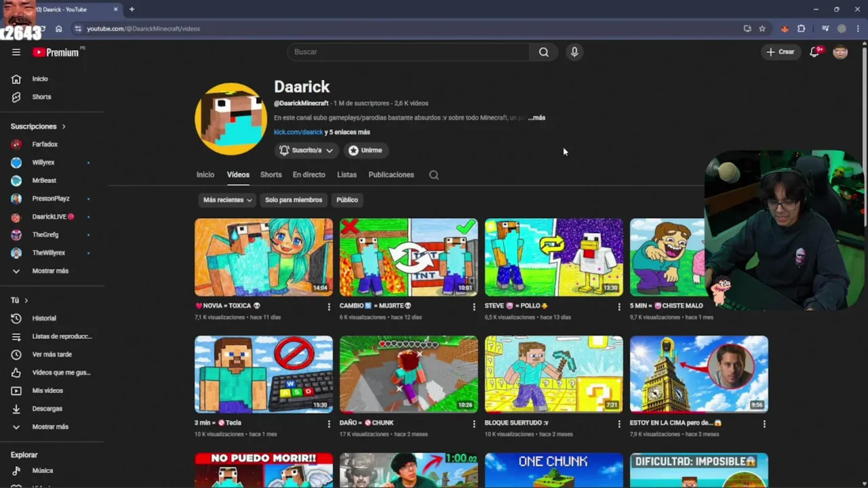Open STEVE = POLLO video thumbnail
Image resolution: width=868 pixels, height=488 pixels.
click(554, 258)
